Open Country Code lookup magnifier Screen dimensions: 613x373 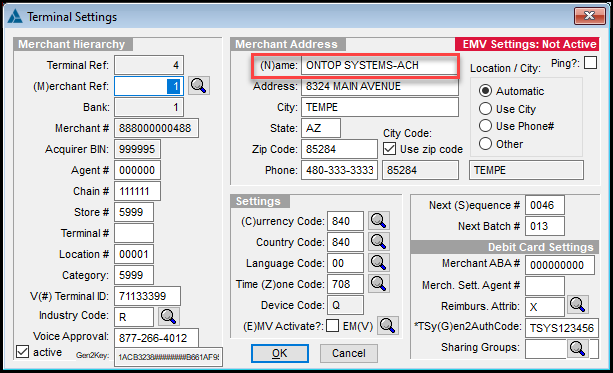[378, 242]
